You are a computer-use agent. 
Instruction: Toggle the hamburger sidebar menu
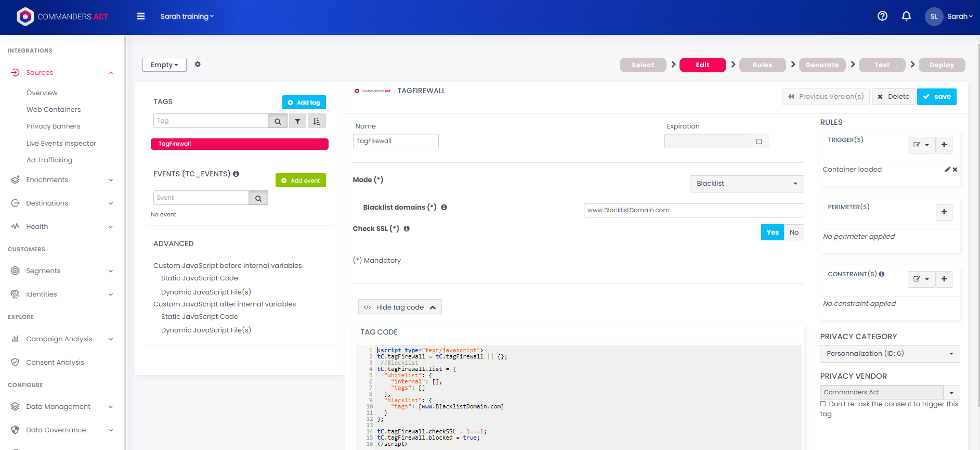click(141, 16)
